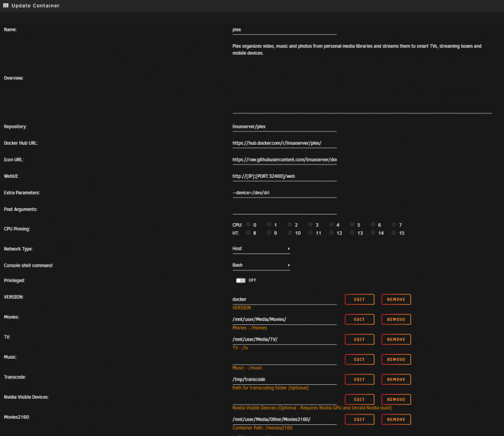Check CPU 7 pinning box

[394, 224]
